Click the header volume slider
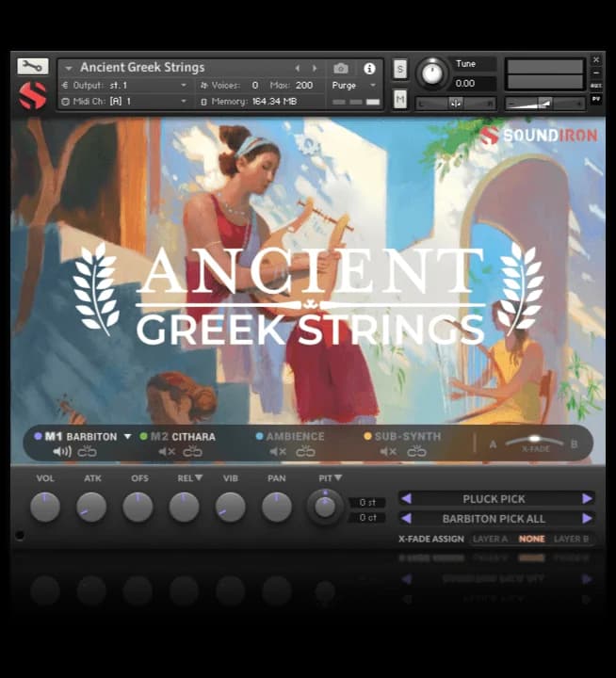Screen dimensions: 616x678 pos(545,104)
